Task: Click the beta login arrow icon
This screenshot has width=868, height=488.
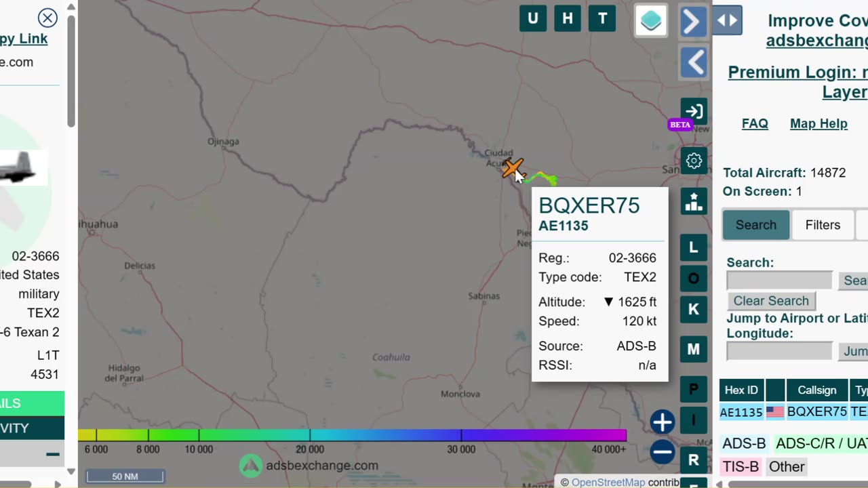Action: (x=694, y=111)
